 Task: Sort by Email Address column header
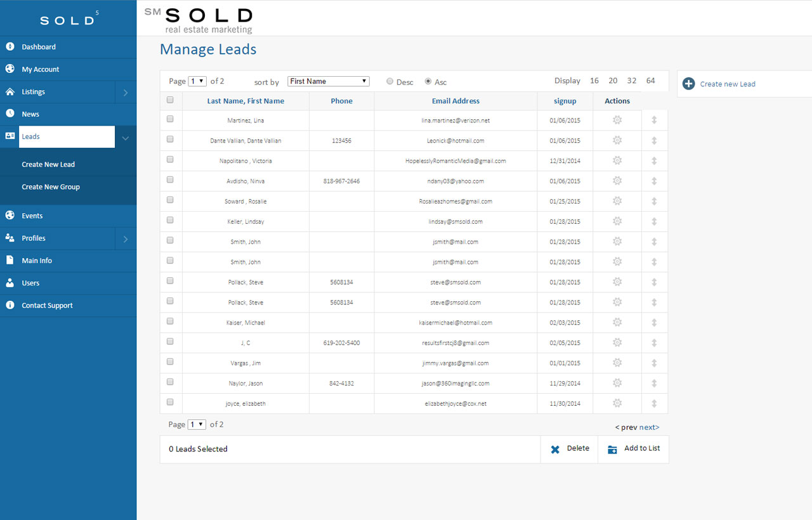[x=455, y=101]
